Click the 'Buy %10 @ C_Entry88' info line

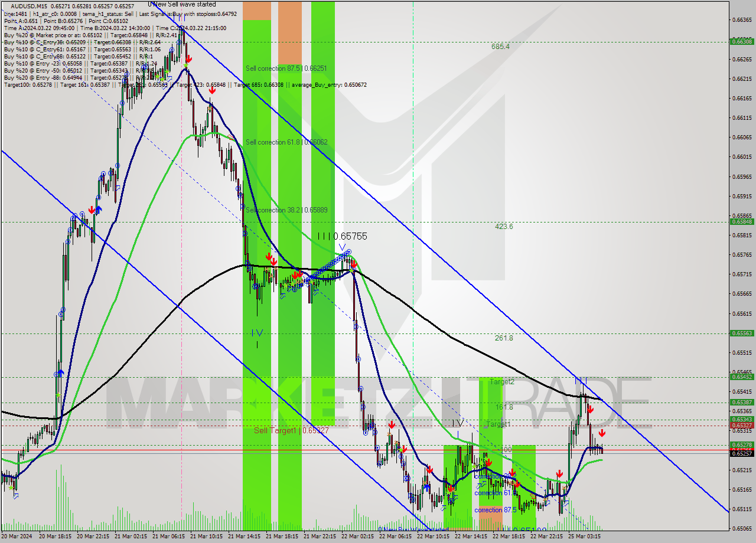[79, 56]
